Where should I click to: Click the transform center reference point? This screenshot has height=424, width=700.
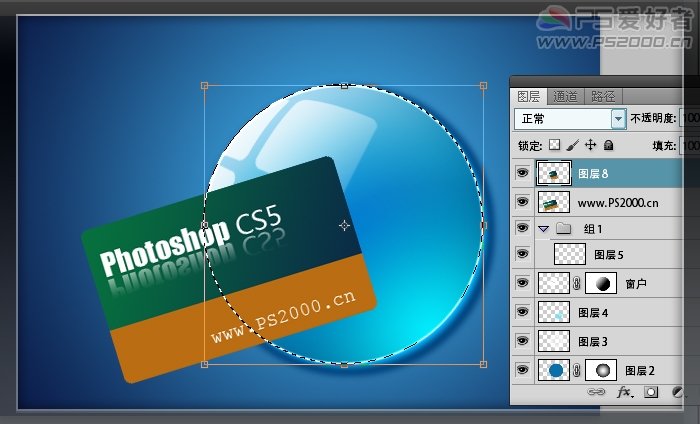tap(344, 225)
